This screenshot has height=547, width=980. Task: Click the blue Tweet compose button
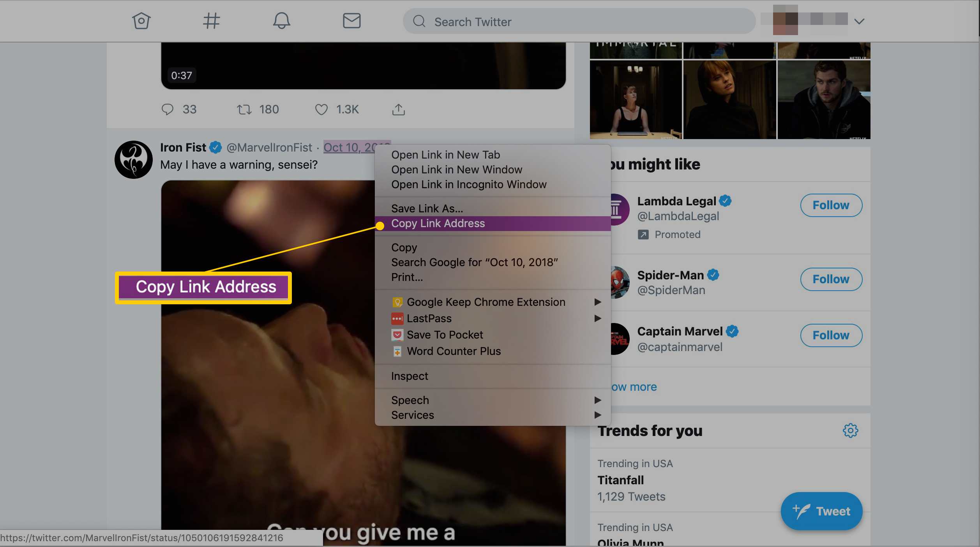click(x=821, y=511)
